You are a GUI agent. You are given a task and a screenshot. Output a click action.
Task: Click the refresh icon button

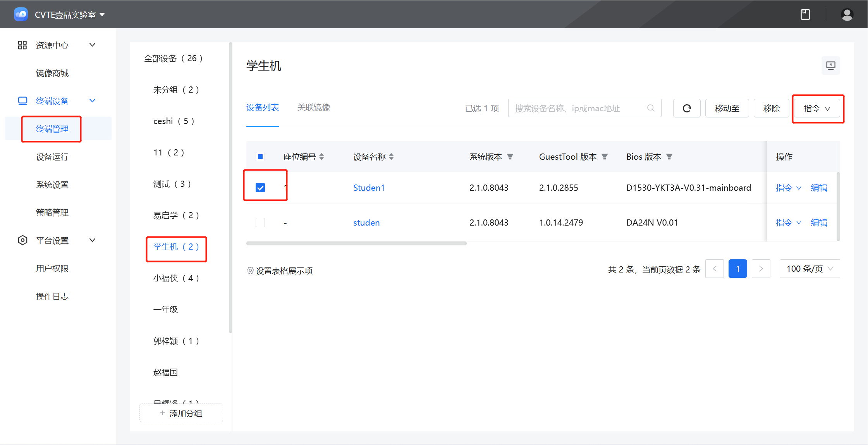click(x=686, y=109)
